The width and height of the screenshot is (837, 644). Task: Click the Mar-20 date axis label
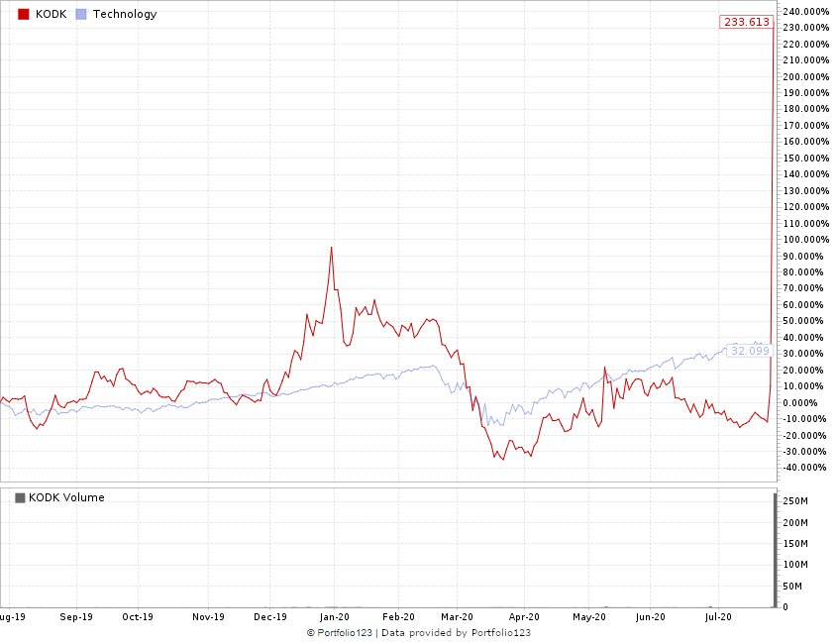tap(457, 617)
